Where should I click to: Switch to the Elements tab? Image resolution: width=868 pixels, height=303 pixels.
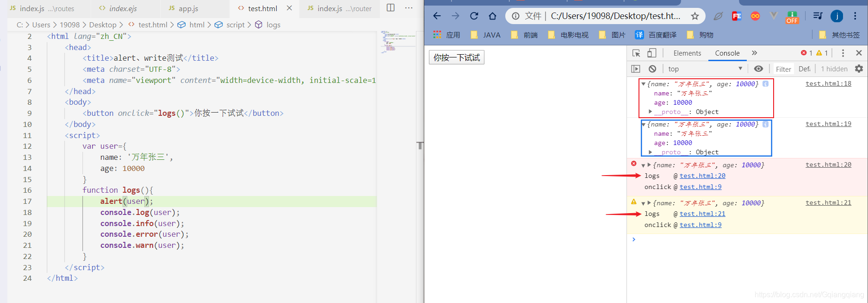tap(687, 53)
